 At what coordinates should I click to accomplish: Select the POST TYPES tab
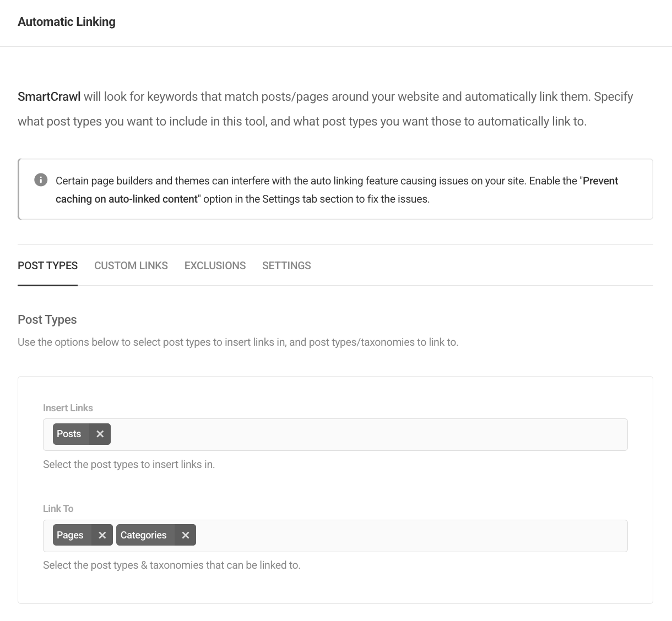(47, 265)
